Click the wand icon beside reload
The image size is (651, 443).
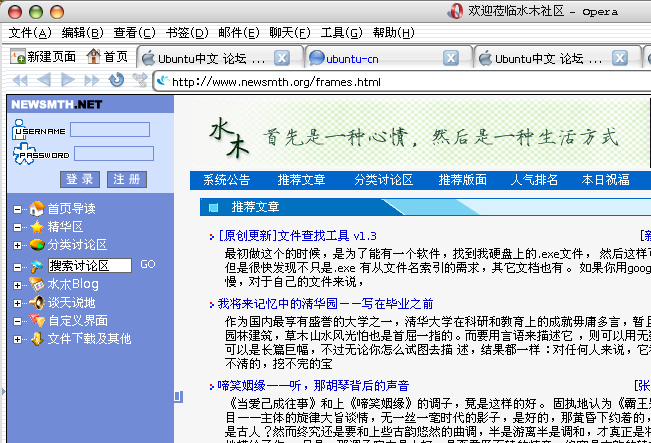(x=140, y=80)
